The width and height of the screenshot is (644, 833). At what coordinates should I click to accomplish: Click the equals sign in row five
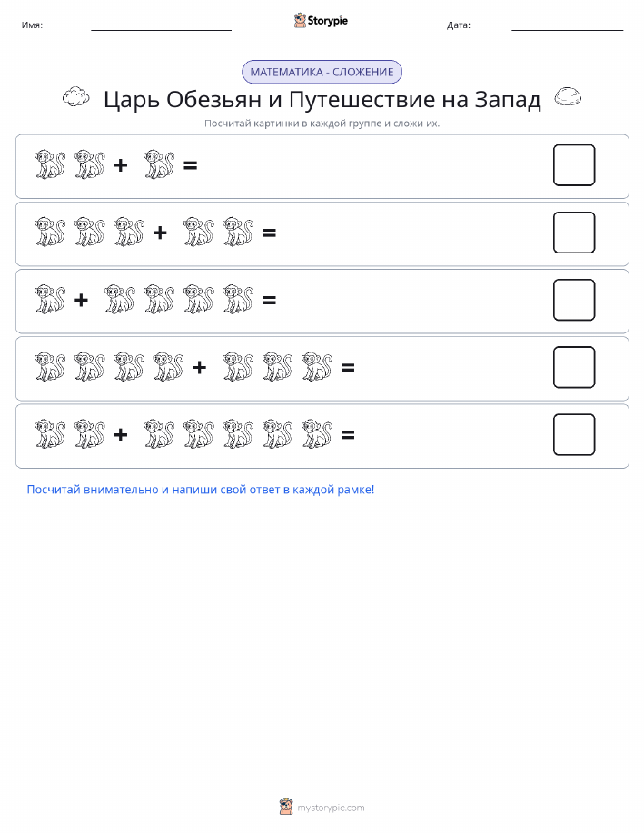point(348,435)
